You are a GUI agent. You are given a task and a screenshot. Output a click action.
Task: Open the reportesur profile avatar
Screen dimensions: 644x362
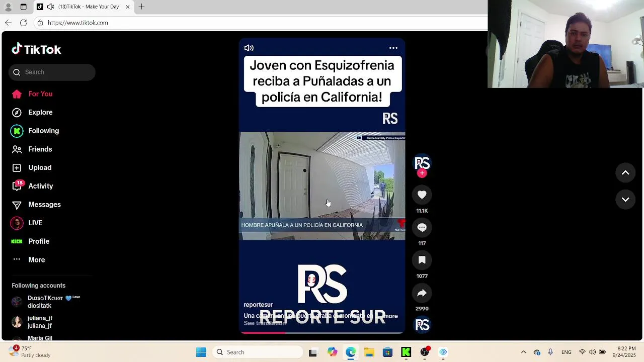[x=422, y=164]
